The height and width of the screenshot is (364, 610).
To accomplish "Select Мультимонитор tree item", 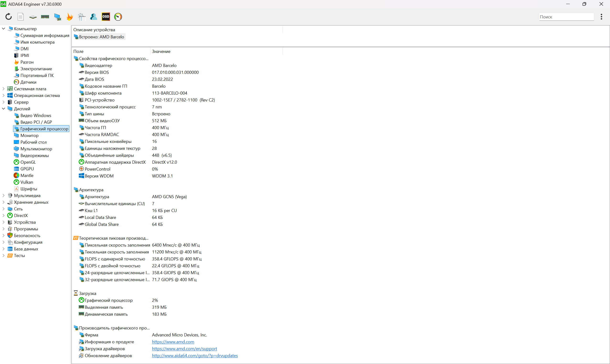I will (36, 149).
